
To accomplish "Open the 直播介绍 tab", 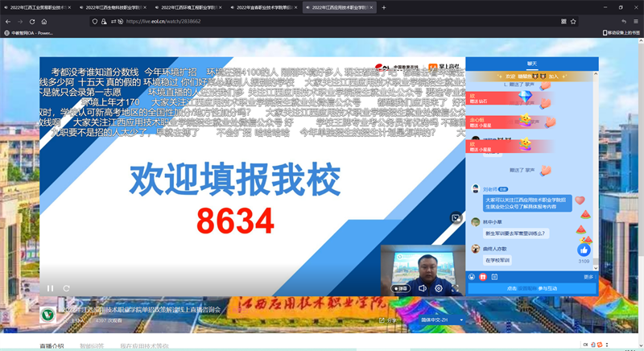I will [52, 346].
